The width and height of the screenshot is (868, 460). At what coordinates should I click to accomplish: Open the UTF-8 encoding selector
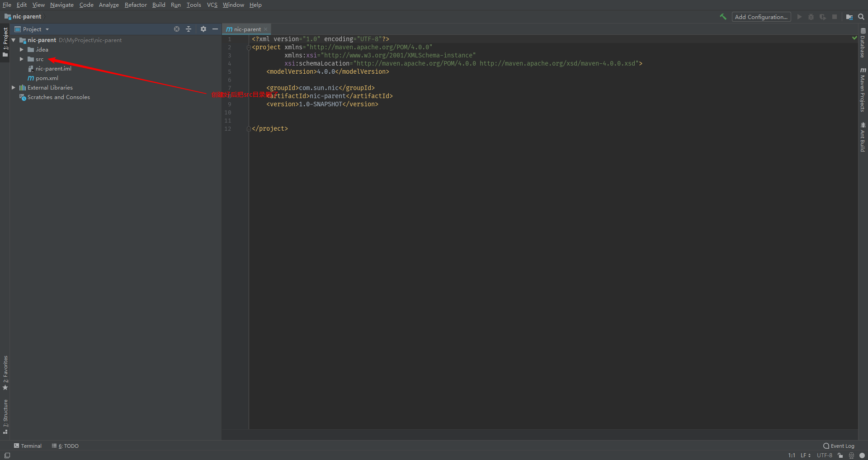click(825, 455)
